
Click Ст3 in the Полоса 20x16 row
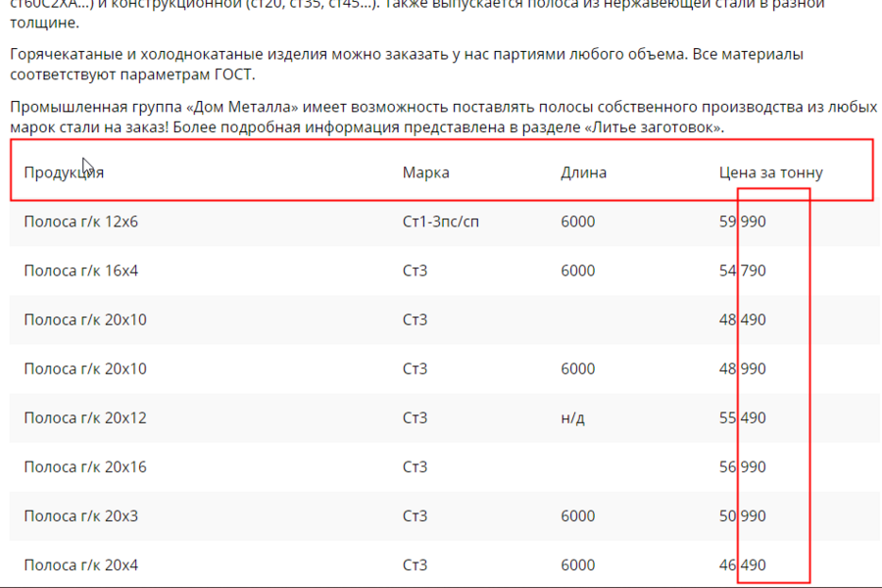[415, 466]
